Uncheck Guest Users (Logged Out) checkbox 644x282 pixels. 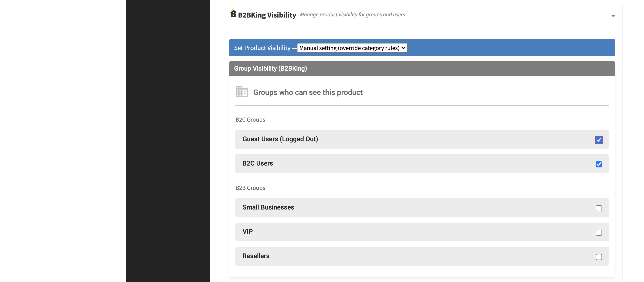(x=598, y=140)
